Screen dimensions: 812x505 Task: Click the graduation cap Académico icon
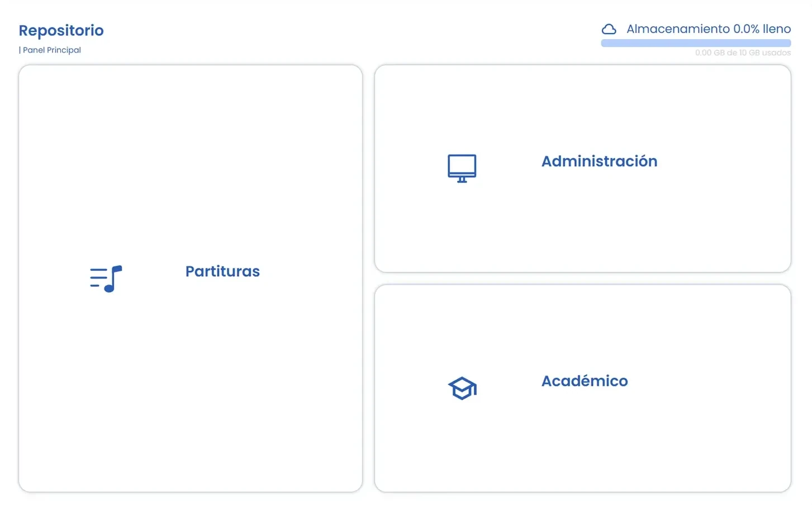click(x=462, y=388)
